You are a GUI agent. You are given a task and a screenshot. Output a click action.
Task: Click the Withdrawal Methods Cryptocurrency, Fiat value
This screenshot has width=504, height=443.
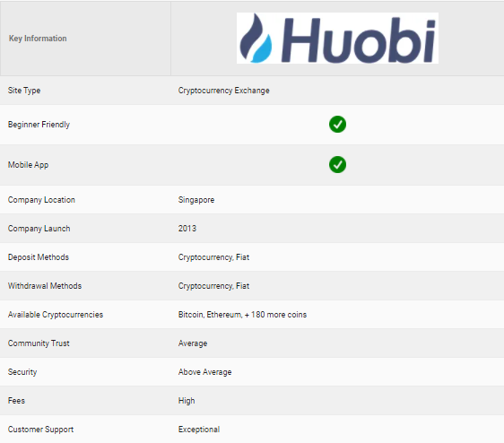[213, 286]
